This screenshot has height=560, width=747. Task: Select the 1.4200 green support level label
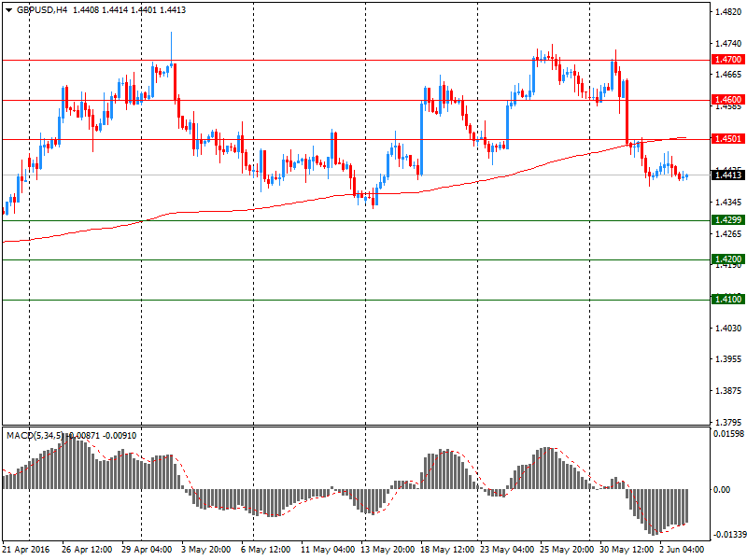point(728,259)
